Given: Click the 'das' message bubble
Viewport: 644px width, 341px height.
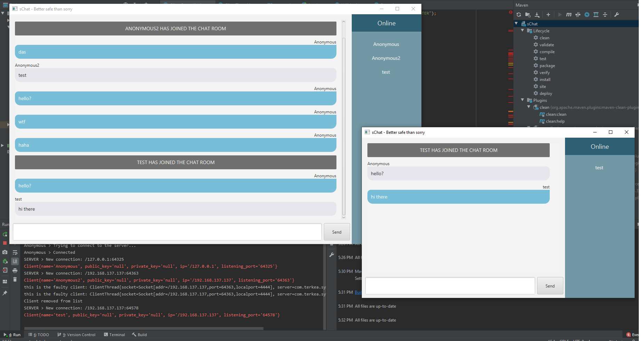Looking at the screenshot, I should (x=176, y=52).
